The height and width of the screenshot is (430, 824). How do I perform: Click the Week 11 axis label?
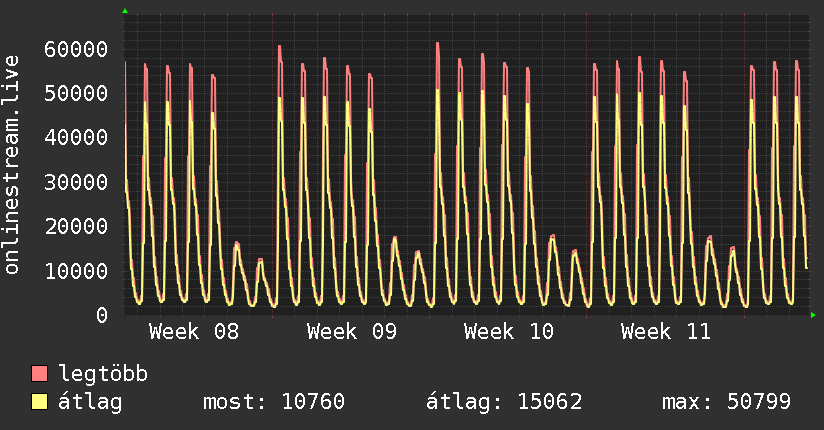(666, 332)
